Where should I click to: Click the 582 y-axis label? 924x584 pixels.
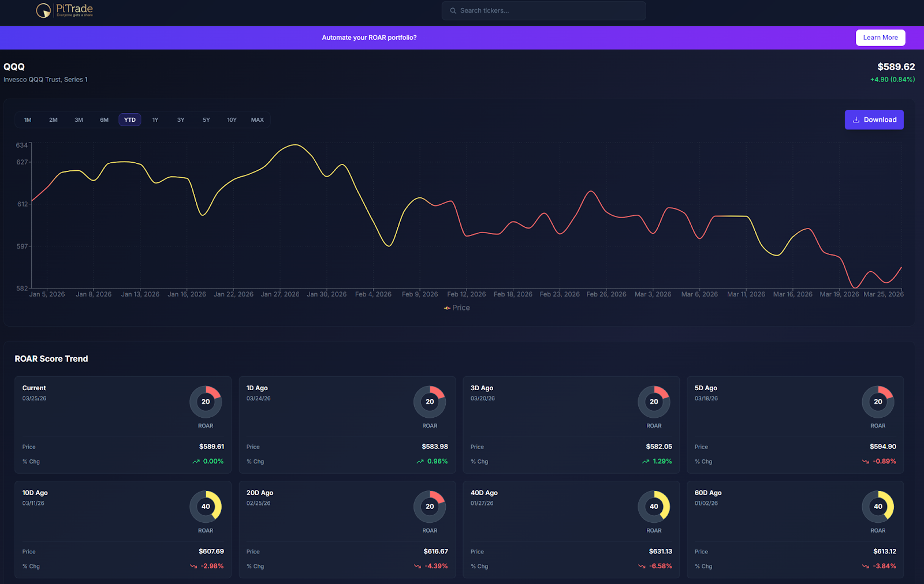click(x=22, y=289)
